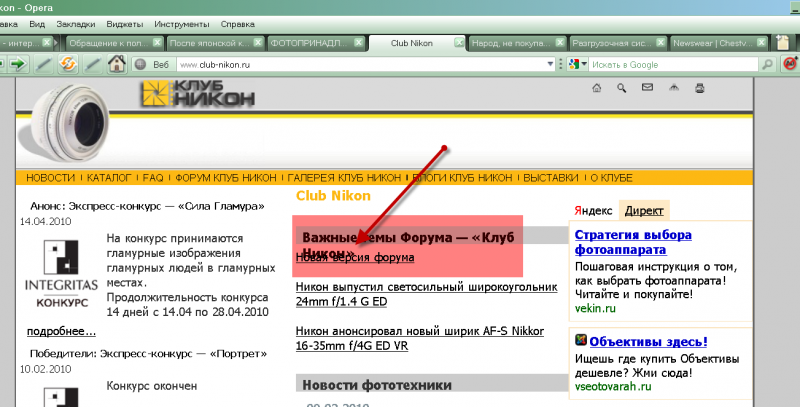
Task: Click the sitemap icon in site header
Action: (674, 88)
